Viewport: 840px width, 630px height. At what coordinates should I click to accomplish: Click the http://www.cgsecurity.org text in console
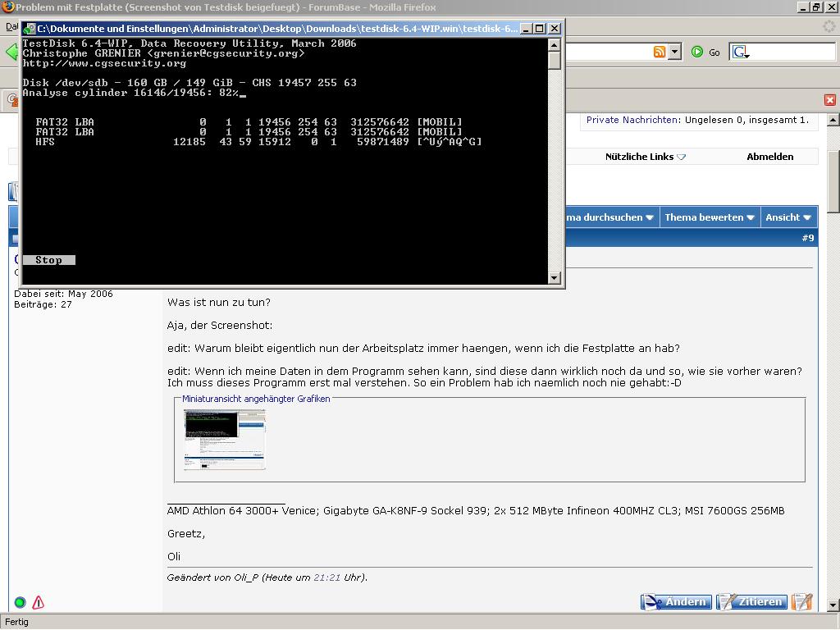104,63
